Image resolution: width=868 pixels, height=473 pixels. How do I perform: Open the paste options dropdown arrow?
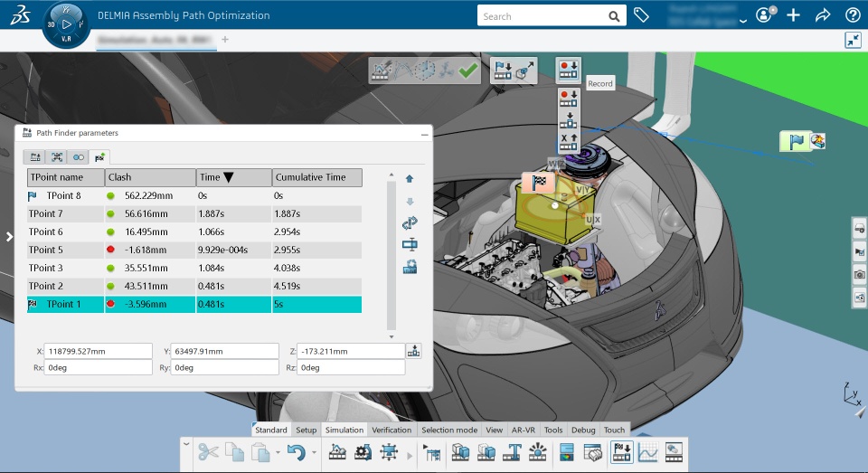click(x=278, y=453)
